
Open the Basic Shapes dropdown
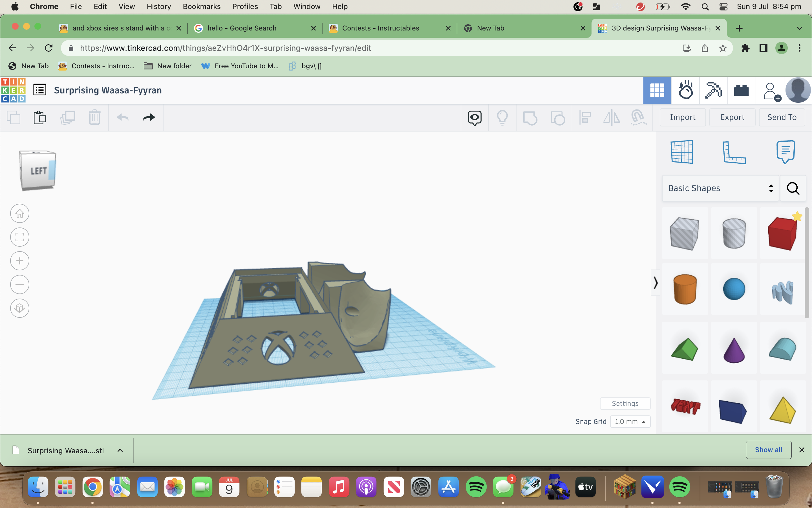tap(720, 188)
